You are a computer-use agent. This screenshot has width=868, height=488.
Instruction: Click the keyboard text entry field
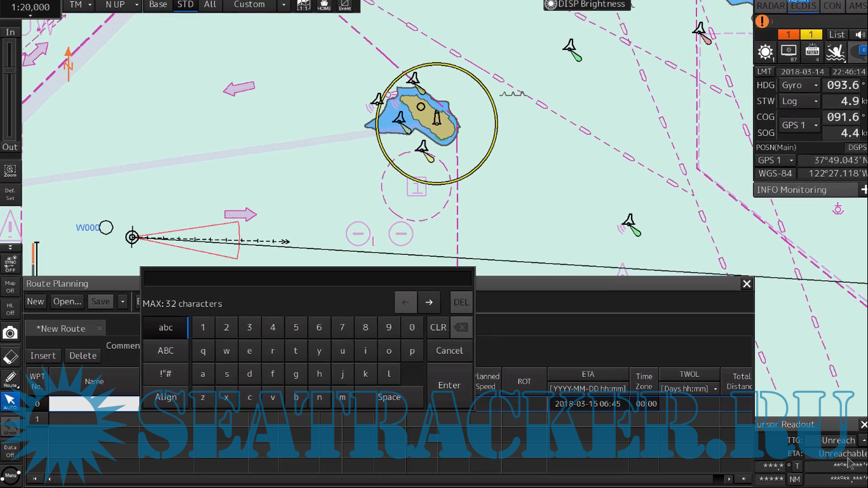pyautogui.click(x=308, y=278)
